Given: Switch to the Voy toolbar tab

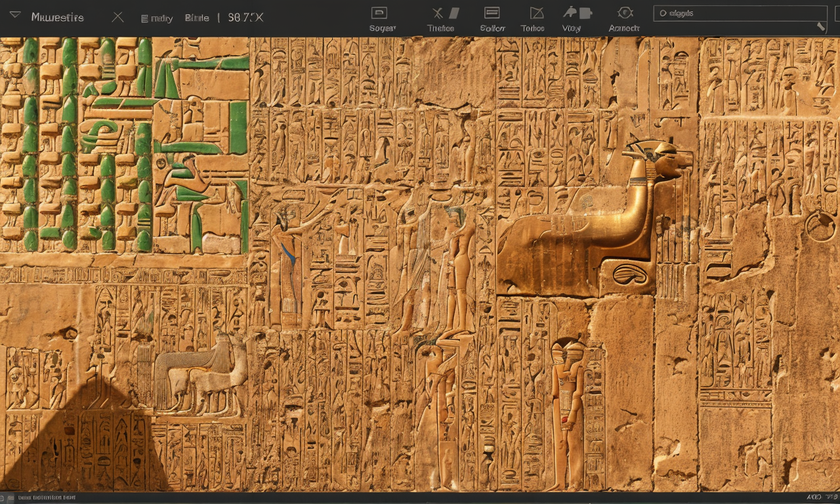Looking at the screenshot, I should [x=570, y=28].
